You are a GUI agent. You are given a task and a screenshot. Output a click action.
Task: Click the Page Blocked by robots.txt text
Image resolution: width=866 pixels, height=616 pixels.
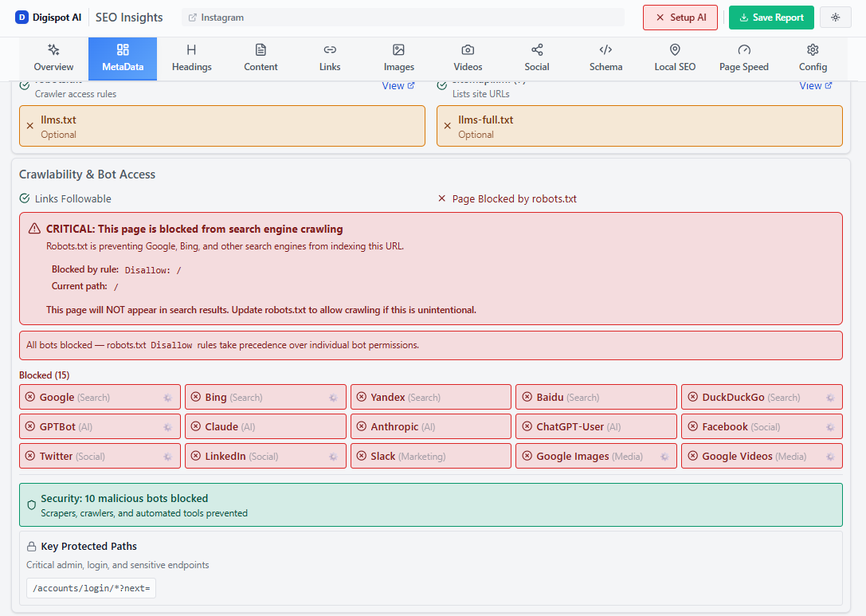click(x=514, y=199)
